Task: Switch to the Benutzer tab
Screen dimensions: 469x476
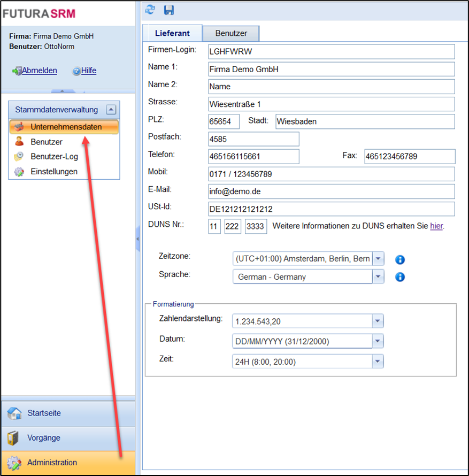Action: 231,33
